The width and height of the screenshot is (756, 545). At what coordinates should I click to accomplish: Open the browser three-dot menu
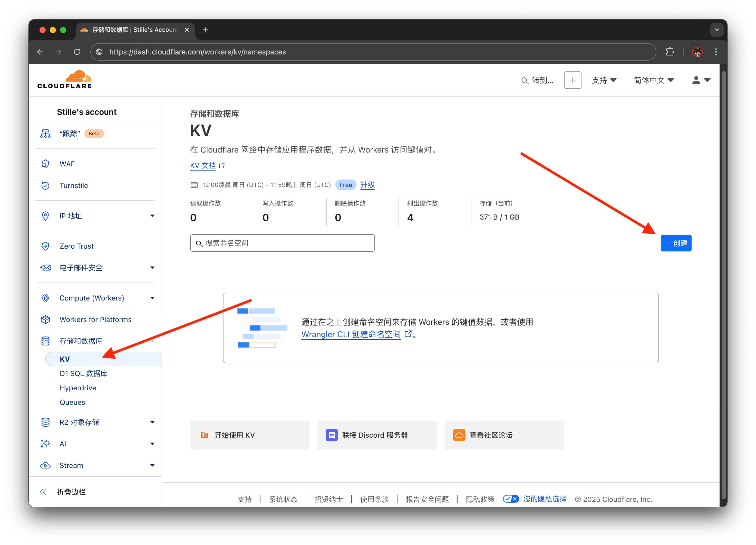[x=716, y=52]
